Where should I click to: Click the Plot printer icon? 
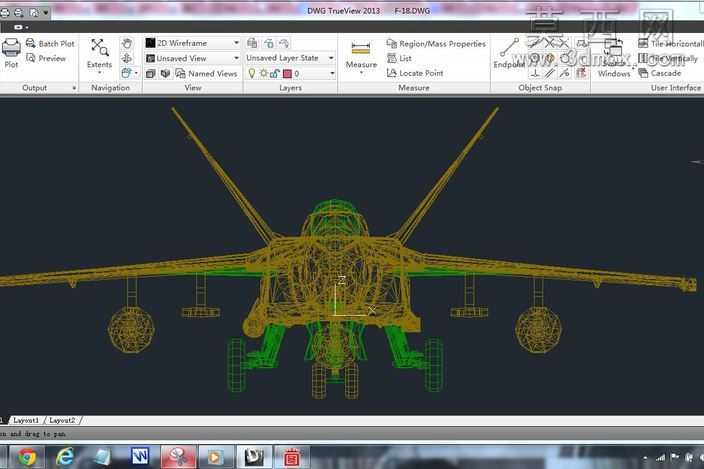tap(11, 48)
